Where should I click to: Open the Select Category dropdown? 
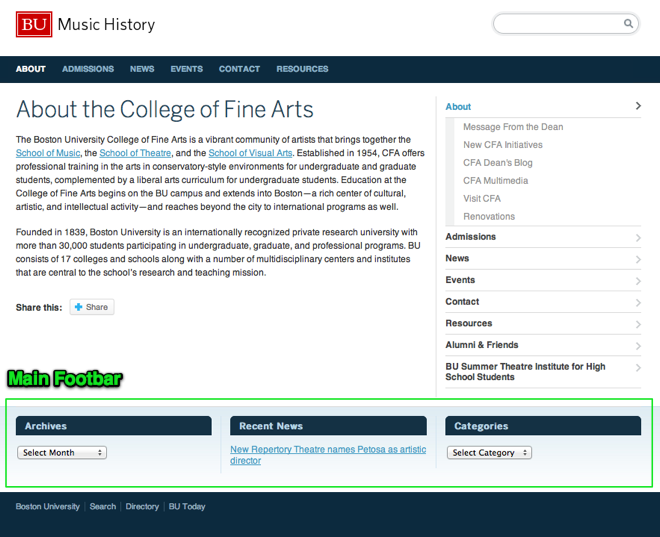[x=489, y=453]
